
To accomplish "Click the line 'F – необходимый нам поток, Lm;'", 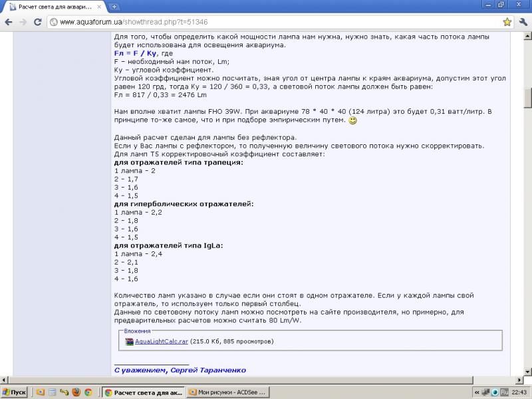I will coord(172,62).
